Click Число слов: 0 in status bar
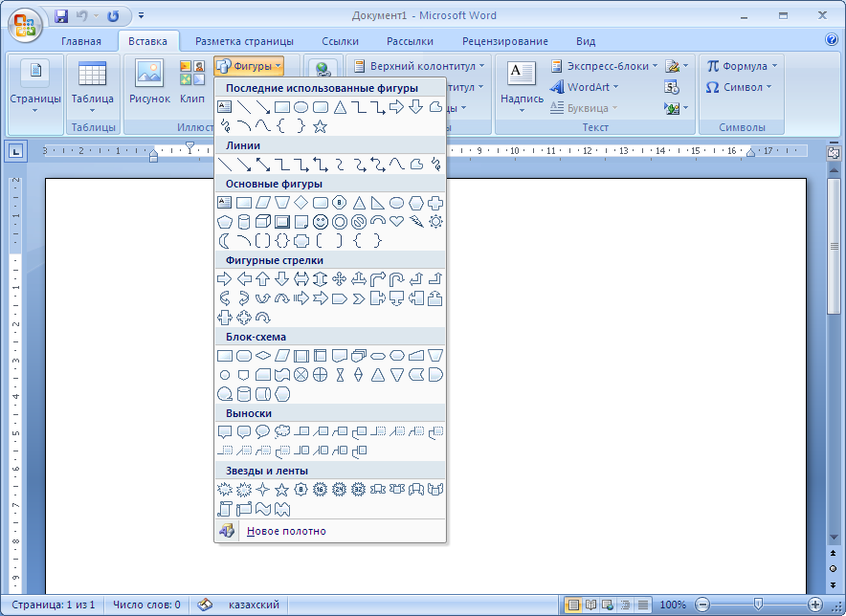The height and width of the screenshot is (616, 846). pyautogui.click(x=146, y=605)
